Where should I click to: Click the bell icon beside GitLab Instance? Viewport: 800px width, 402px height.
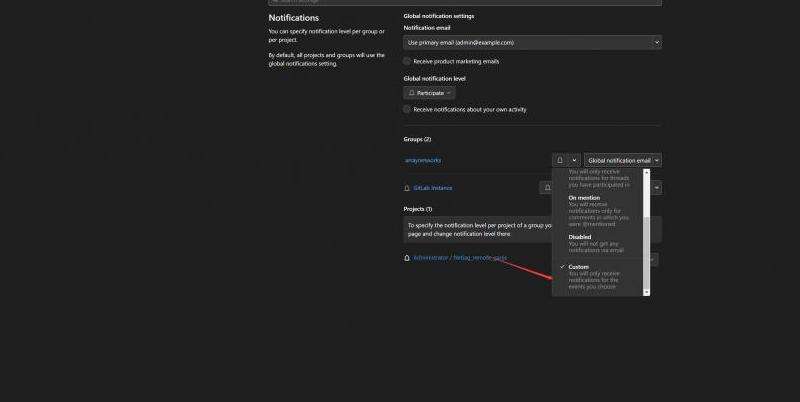(406, 187)
